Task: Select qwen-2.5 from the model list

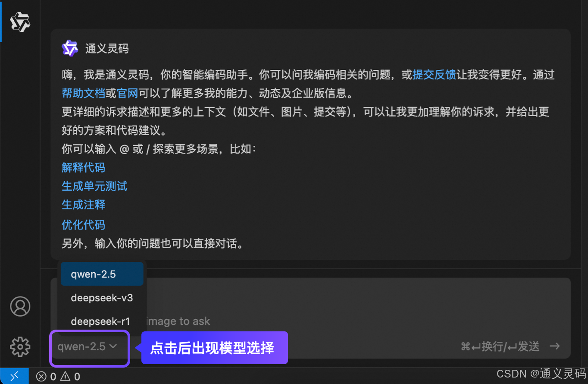Action: pos(102,274)
